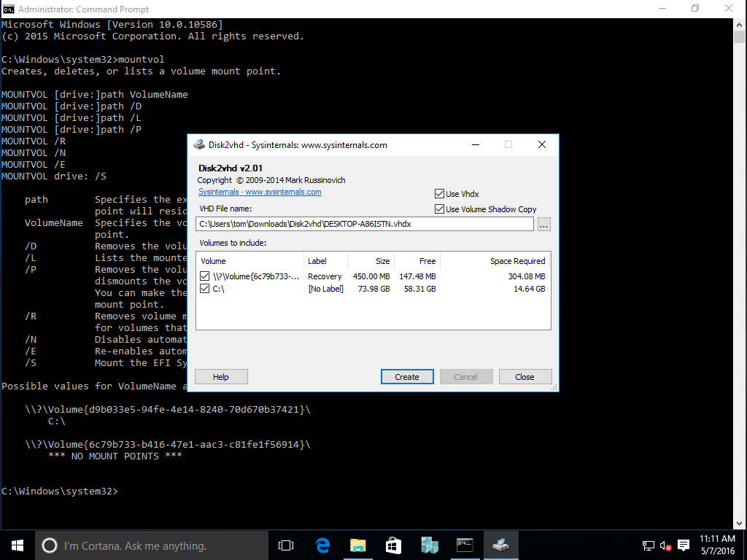
Task: Disable Use Volume Shadow Copy
Action: pyautogui.click(x=439, y=209)
